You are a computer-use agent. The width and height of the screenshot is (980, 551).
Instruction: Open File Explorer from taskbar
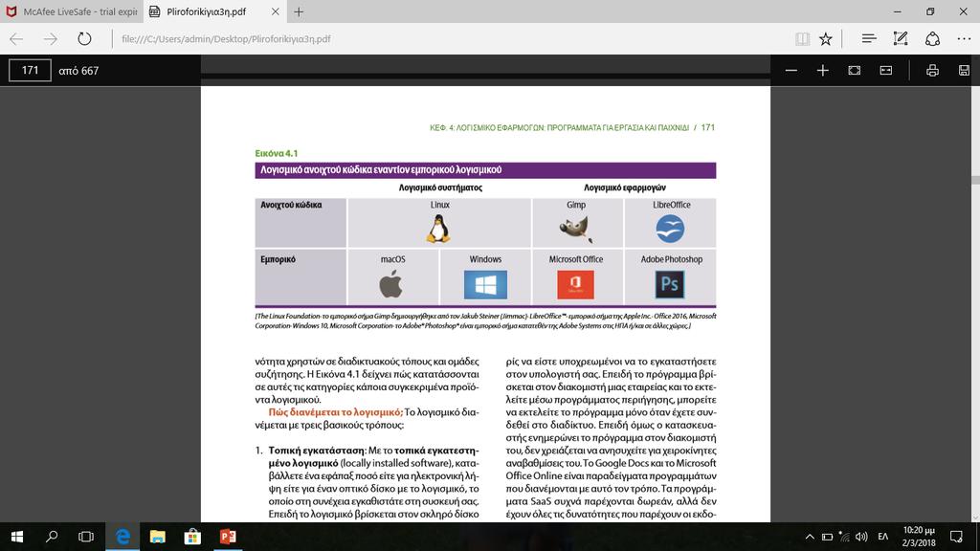pyautogui.click(x=158, y=537)
